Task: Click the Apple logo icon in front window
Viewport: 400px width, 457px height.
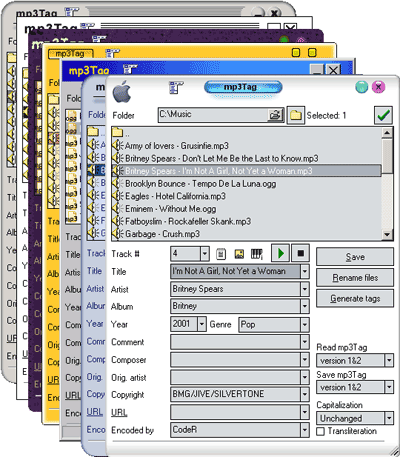Action: click(122, 92)
